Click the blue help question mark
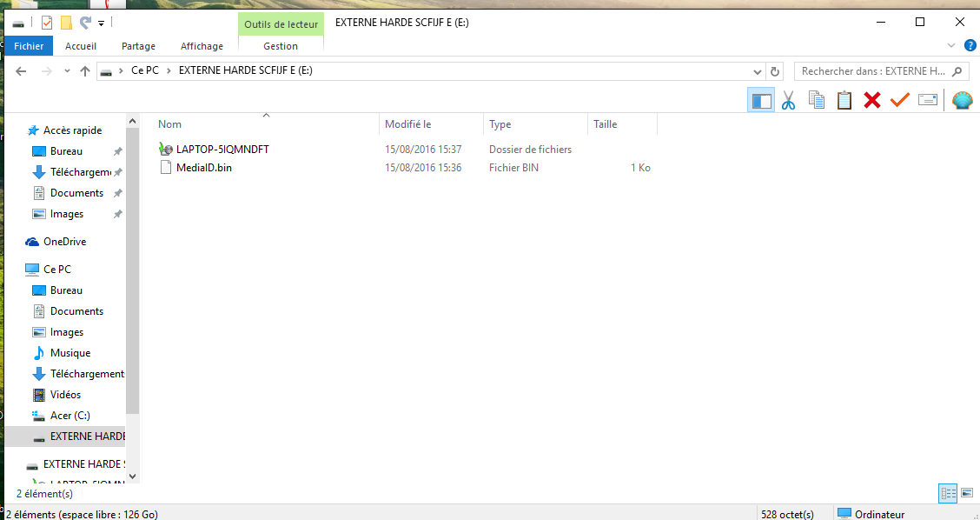 pos(970,46)
